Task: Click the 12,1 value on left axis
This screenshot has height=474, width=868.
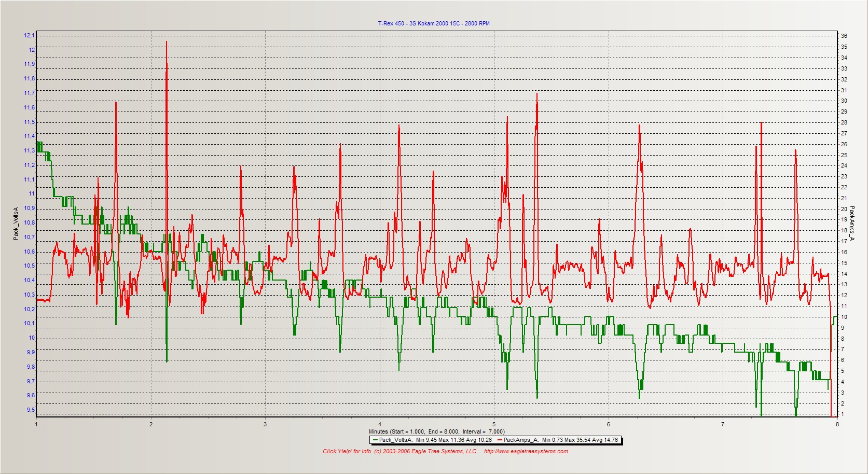Action: [29, 36]
